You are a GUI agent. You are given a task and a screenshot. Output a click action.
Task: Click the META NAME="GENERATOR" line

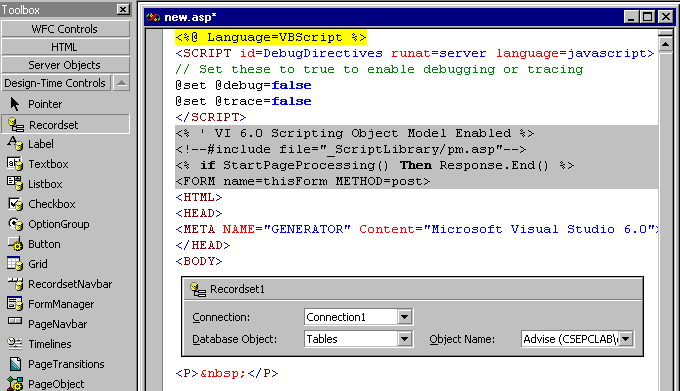click(x=417, y=229)
